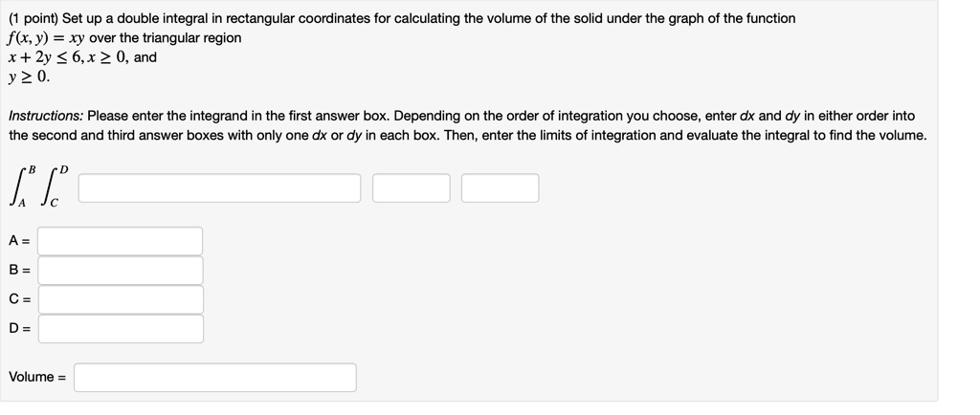The height and width of the screenshot is (415, 980).
Task: Select the second answer box for dx or dy
Action: click(x=412, y=187)
